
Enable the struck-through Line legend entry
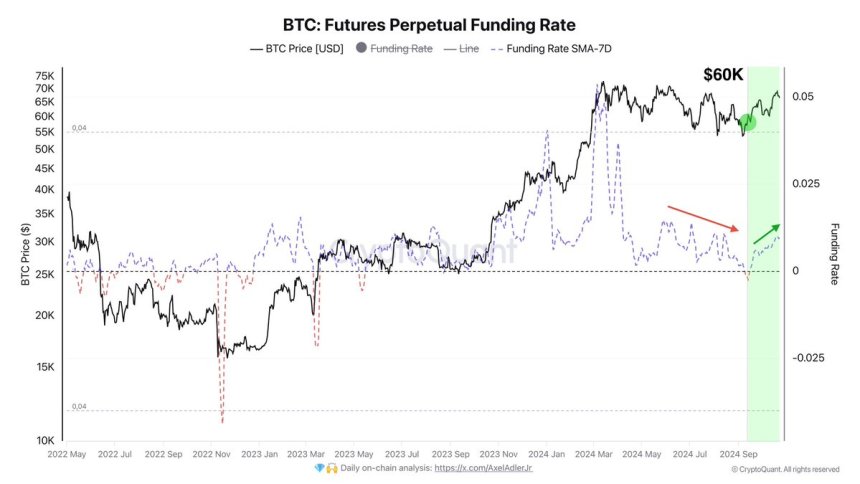[x=467, y=48]
